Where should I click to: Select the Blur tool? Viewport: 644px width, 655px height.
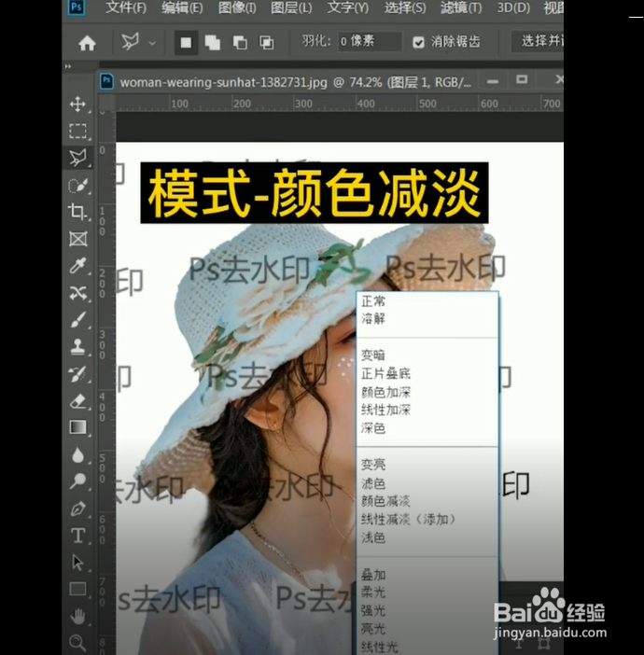coord(77,455)
